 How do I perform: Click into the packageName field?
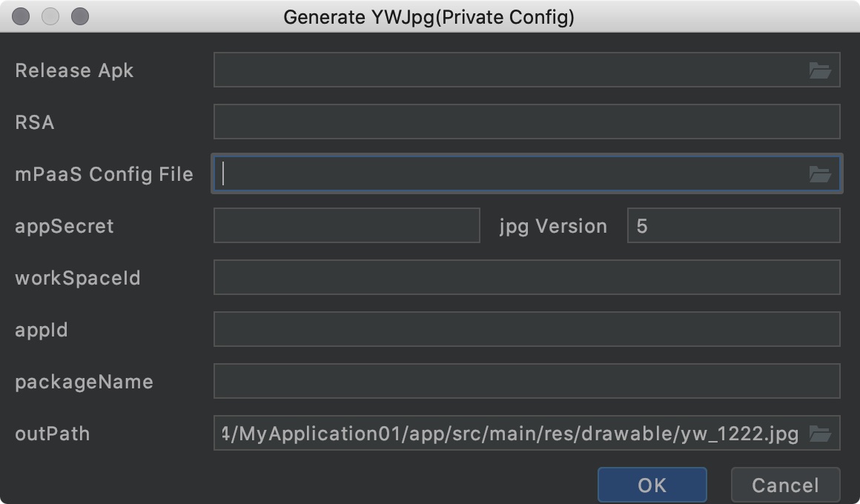(x=526, y=381)
